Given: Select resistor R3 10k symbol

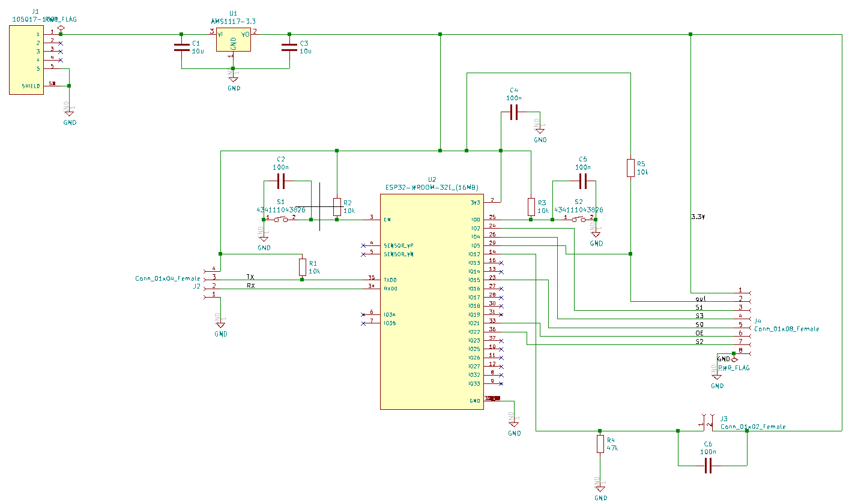Looking at the screenshot, I should tap(531, 207).
